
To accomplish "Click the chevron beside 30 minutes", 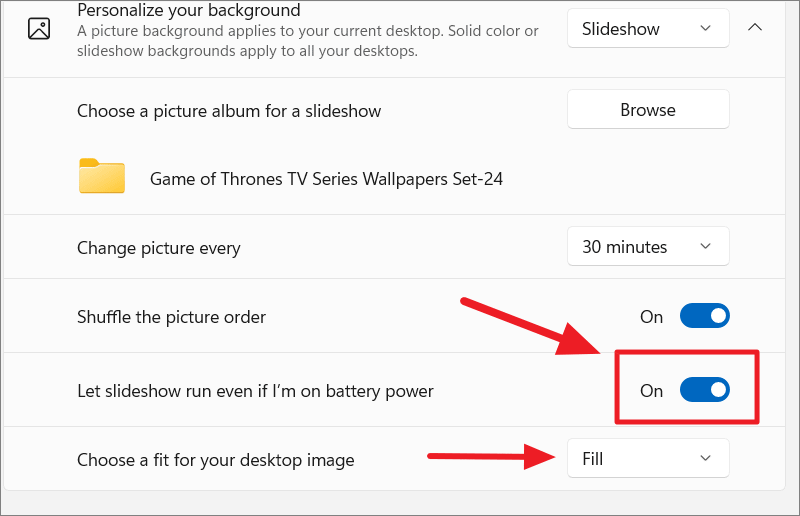I will [x=706, y=247].
